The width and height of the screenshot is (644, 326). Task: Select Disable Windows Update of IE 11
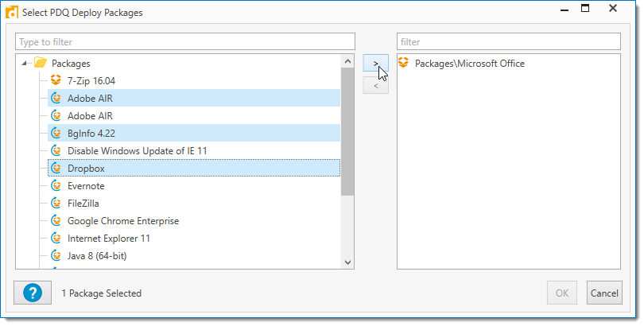pos(138,150)
